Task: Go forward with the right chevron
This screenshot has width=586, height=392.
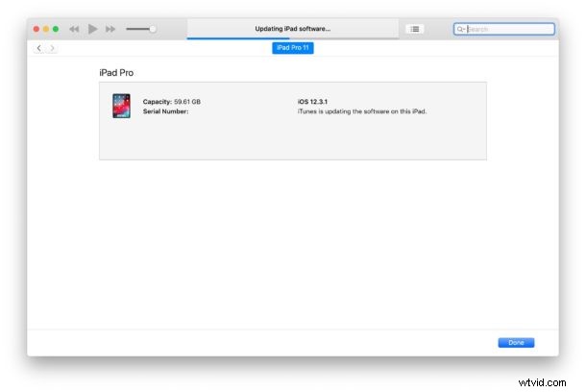Action: 52,48
